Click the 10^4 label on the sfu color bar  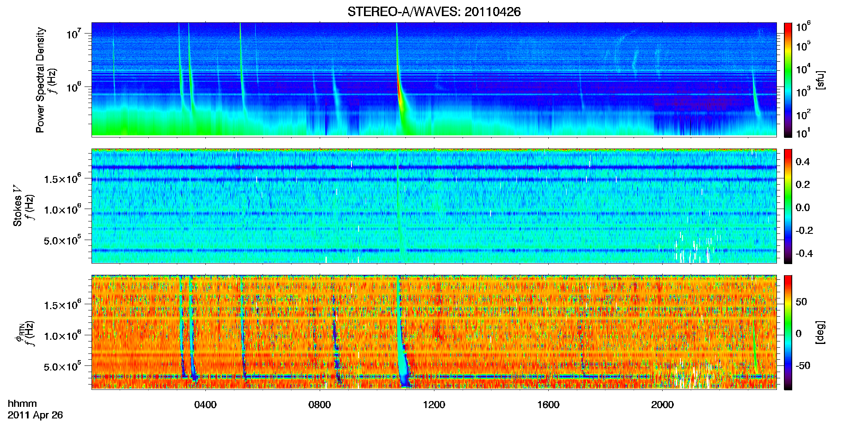(803, 69)
